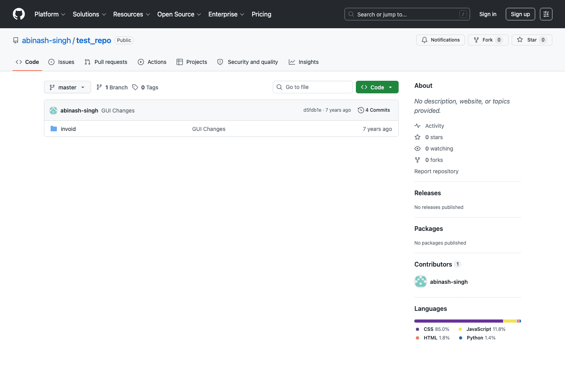Click the commit history clock icon
The height and width of the screenshot is (392, 565).
pyautogui.click(x=361, y=110)
